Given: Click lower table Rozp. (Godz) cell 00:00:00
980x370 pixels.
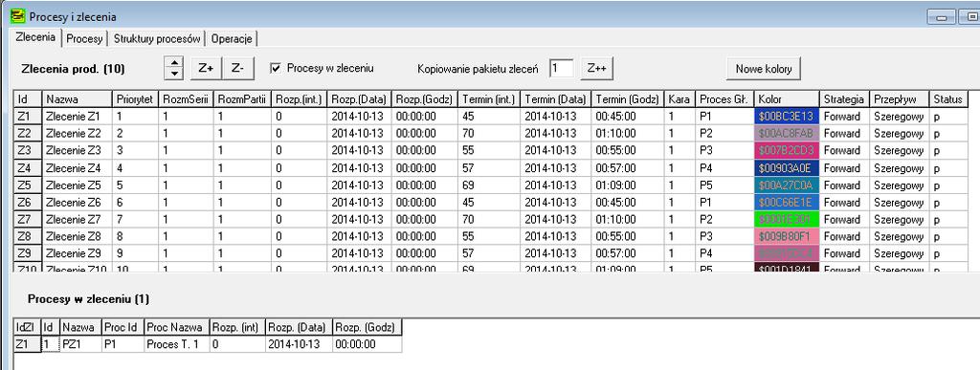Looking at the screenshot, I should 367,344.
